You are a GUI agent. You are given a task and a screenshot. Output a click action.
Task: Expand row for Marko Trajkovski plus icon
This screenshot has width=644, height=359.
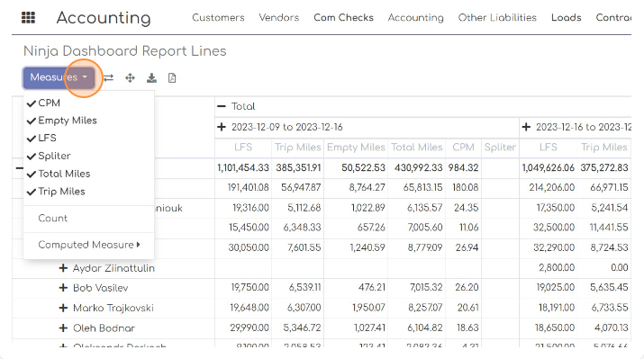[63, 308]
